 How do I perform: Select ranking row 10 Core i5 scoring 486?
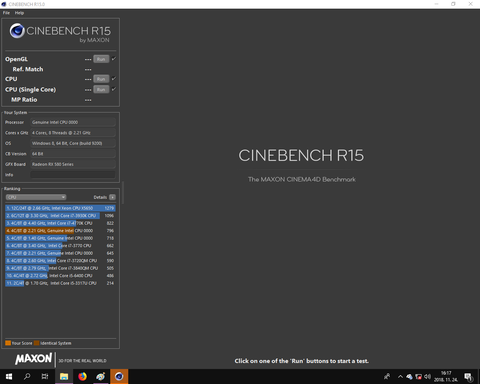click(x=60, y=276)
